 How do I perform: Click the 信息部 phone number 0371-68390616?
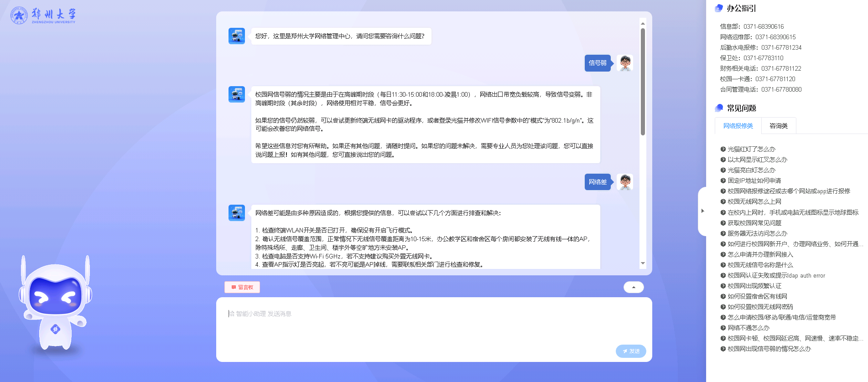click(x=764, y=26)
